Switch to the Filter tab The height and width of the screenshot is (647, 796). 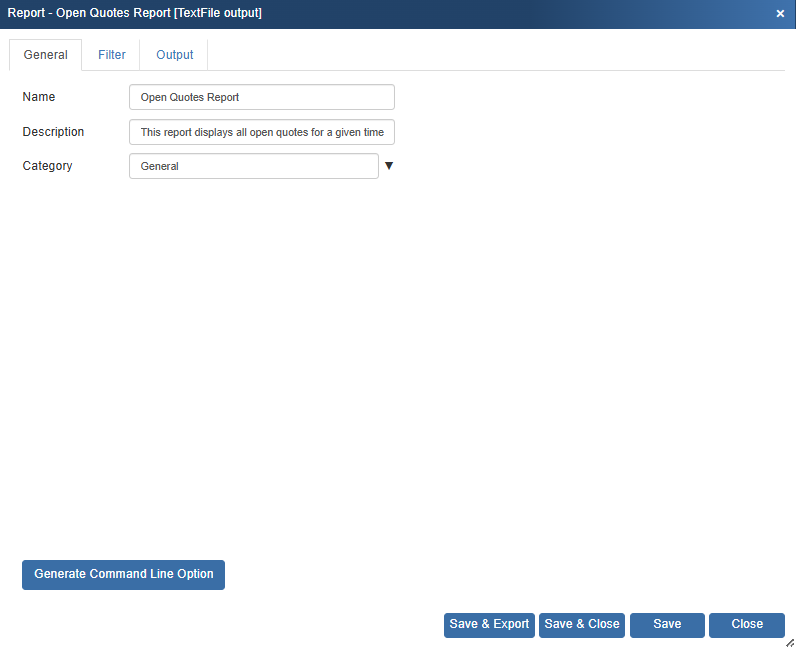(x=112, y=55)
